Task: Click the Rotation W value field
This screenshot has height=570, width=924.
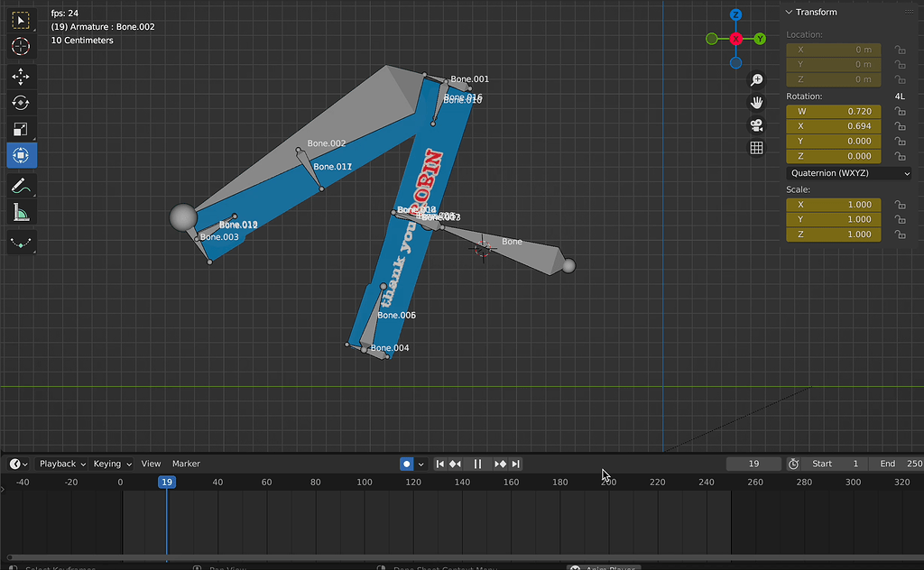Action: [833, 111]
